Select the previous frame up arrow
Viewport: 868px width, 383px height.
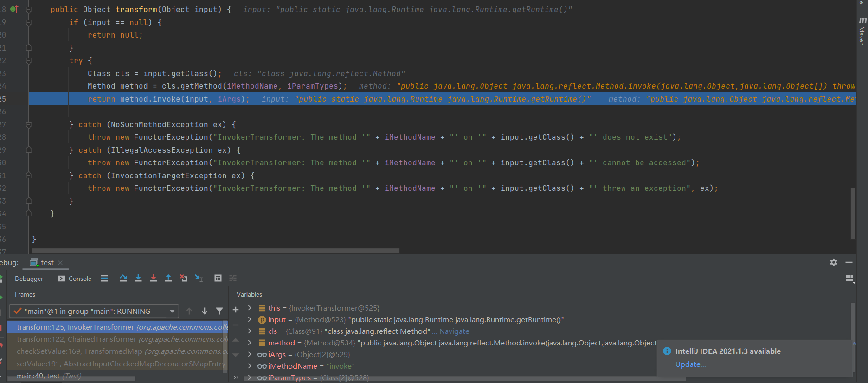189,311
